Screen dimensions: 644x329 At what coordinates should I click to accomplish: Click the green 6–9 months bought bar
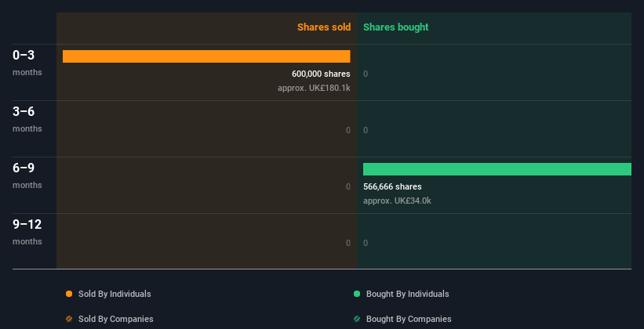497,169
